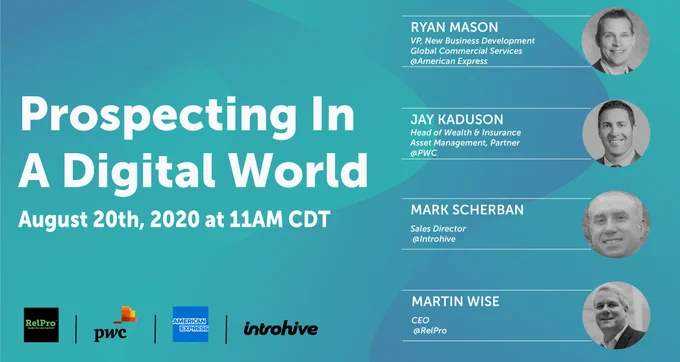Image resolution: width=680 pixels, height=362 pixels.
Task: Click the name MARK SCHERBAN
Action: (x=467, y=210)
